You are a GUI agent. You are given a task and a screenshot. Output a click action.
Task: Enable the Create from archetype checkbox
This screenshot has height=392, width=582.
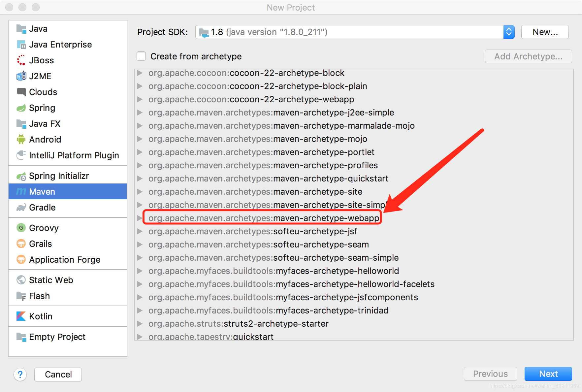(141, 56)
